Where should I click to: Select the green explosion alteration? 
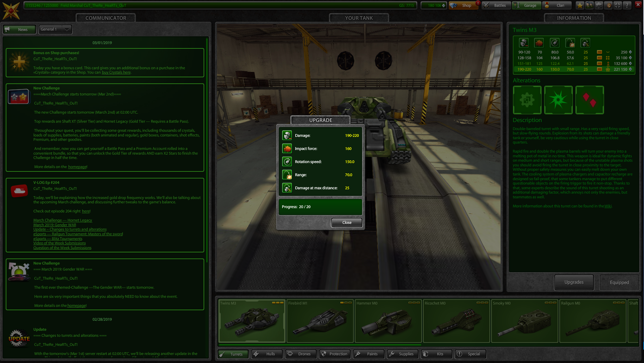click(558, 100)
